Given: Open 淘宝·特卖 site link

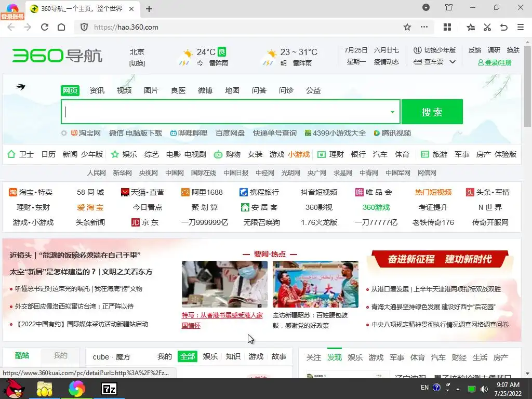Looking at the screenshot, I should click(31, 192).
